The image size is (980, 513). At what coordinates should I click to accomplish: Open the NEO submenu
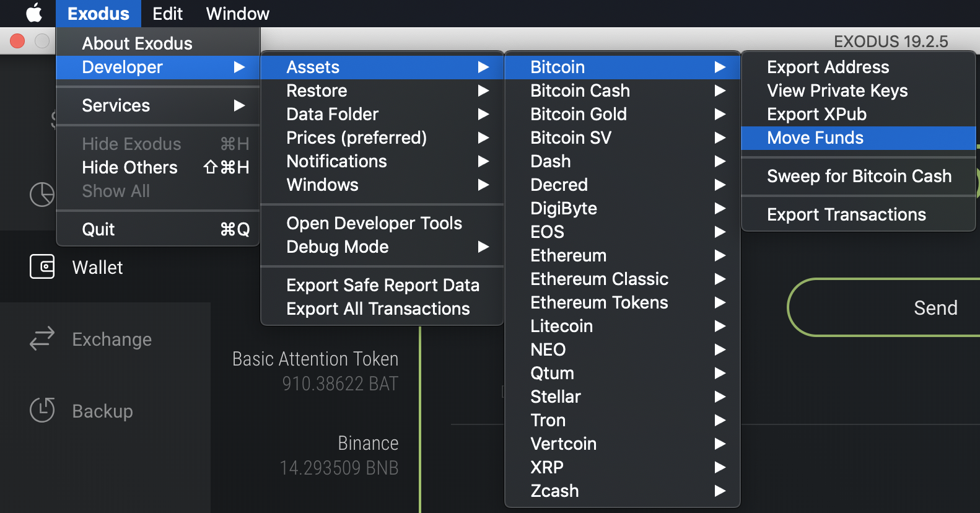click(x=623, y=349)
